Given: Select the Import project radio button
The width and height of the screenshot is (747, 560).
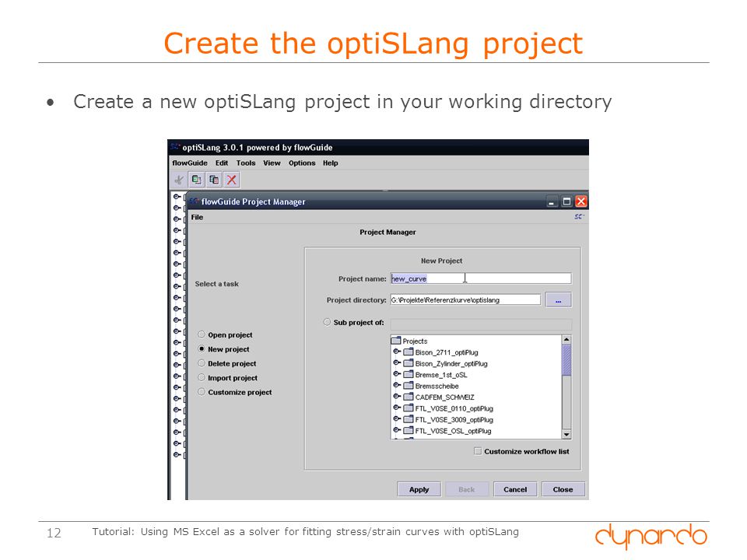Looking at the screenshot, I should pos(202,377).
